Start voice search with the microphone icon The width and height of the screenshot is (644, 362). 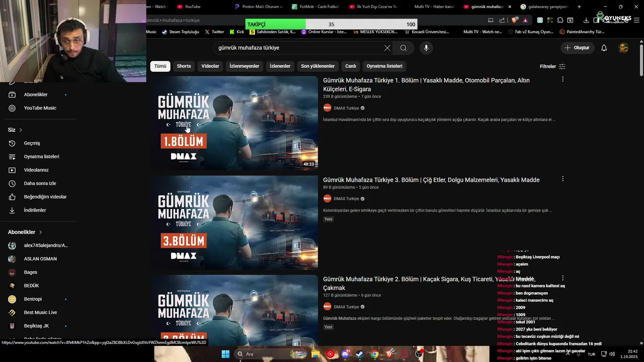[426, 48]
